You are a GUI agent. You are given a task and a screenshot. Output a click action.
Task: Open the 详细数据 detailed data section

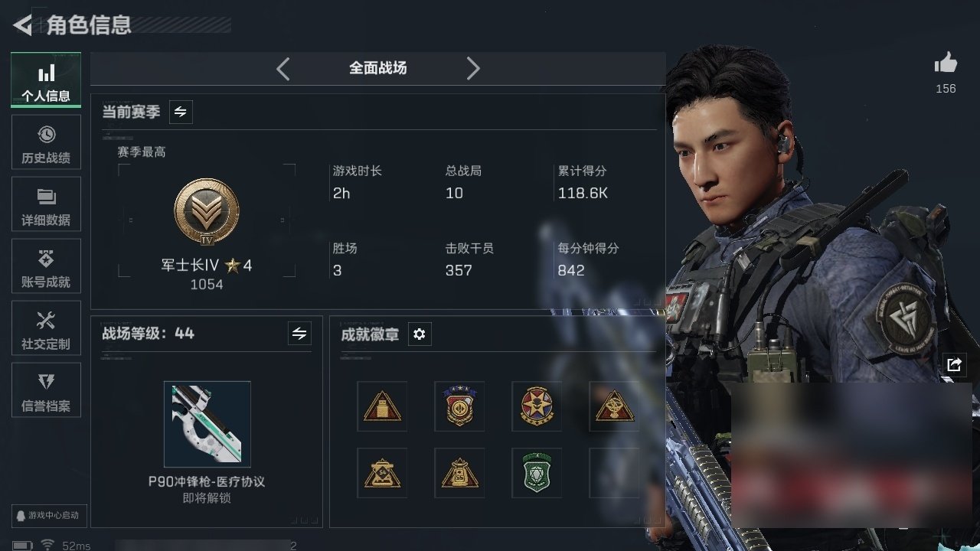(46, 207)
